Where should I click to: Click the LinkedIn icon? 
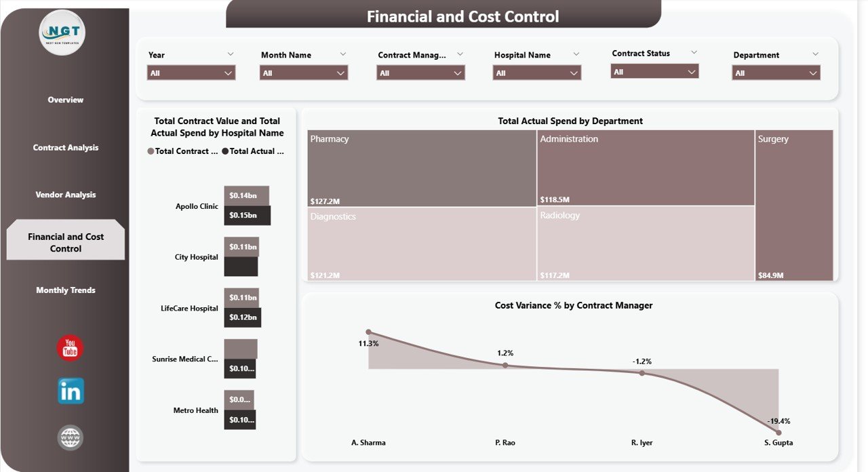70,391
